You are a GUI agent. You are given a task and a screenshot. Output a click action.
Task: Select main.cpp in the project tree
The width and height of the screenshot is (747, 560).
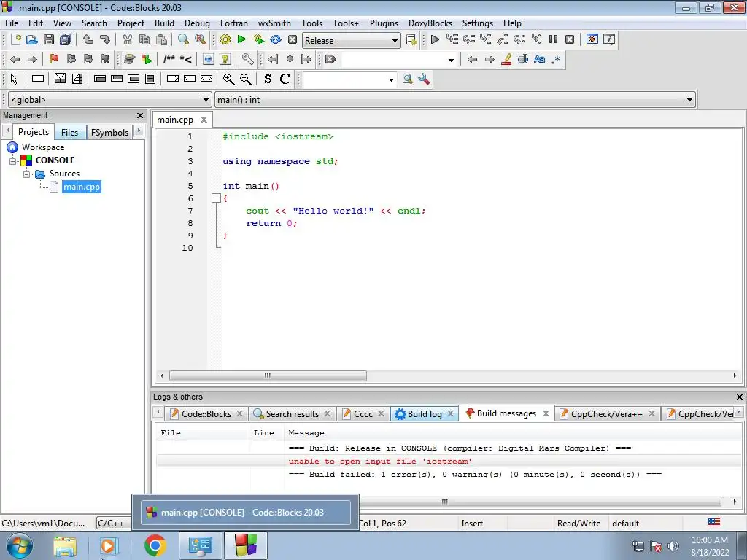coord(82,187)
